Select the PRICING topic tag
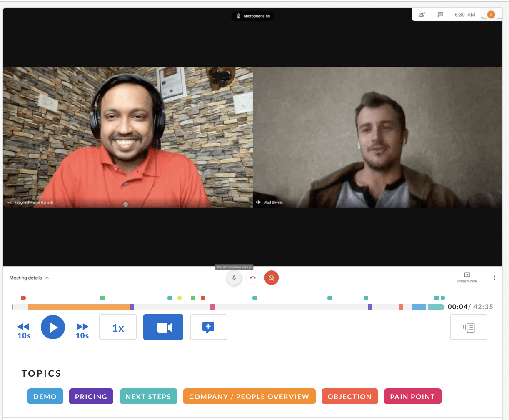Screen dimensions: 509x420 click(91, 396)
